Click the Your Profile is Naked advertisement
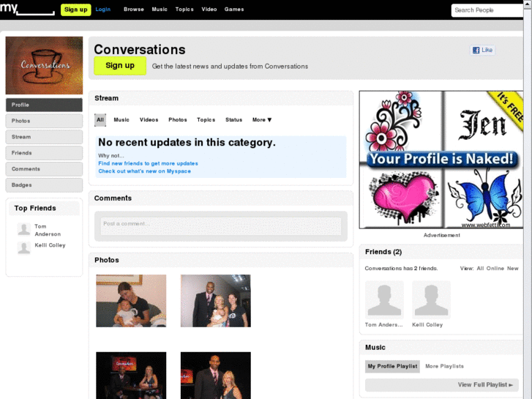Viewport: 532px width, 399px height. click(x=441, y=160)
